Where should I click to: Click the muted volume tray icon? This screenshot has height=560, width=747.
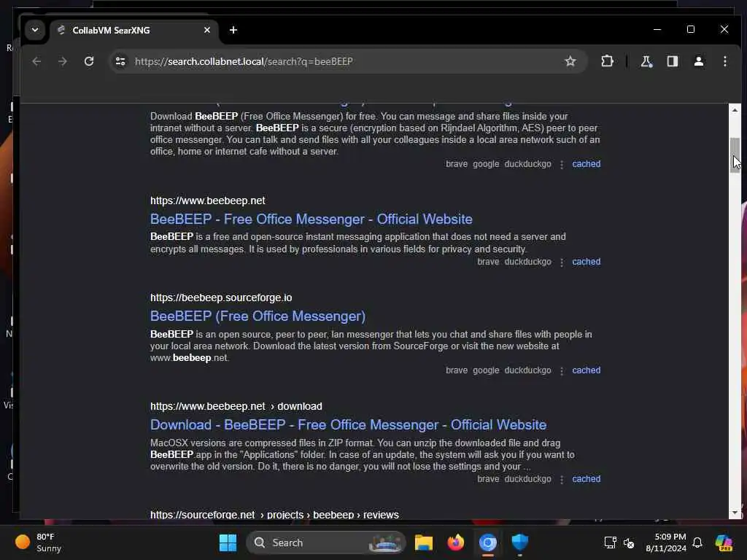tap(629, 542)
